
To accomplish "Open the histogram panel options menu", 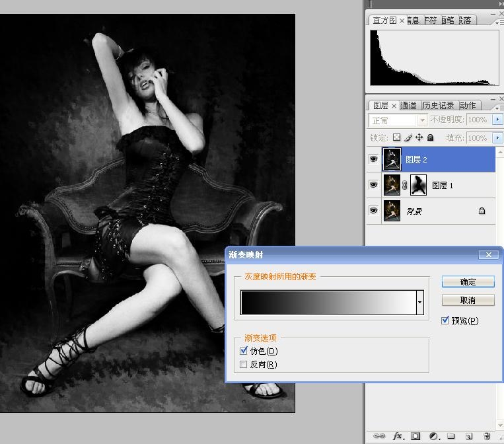I will pyautogui.click(x=499, y=23).
